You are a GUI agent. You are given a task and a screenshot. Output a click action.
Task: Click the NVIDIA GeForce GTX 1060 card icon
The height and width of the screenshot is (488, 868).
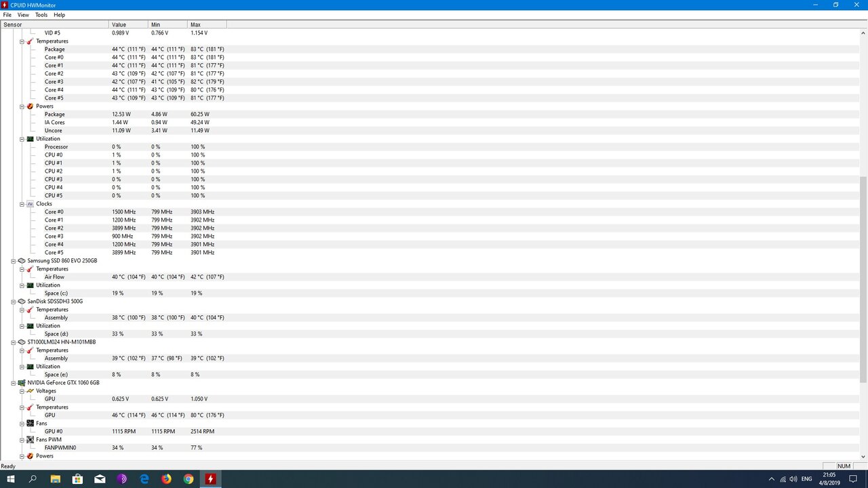(x=22, y=383)
